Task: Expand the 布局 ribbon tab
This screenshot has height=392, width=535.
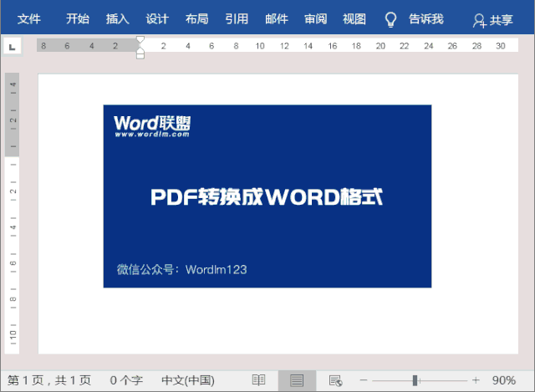Action: pyautogui.click(x=196, y=19)
